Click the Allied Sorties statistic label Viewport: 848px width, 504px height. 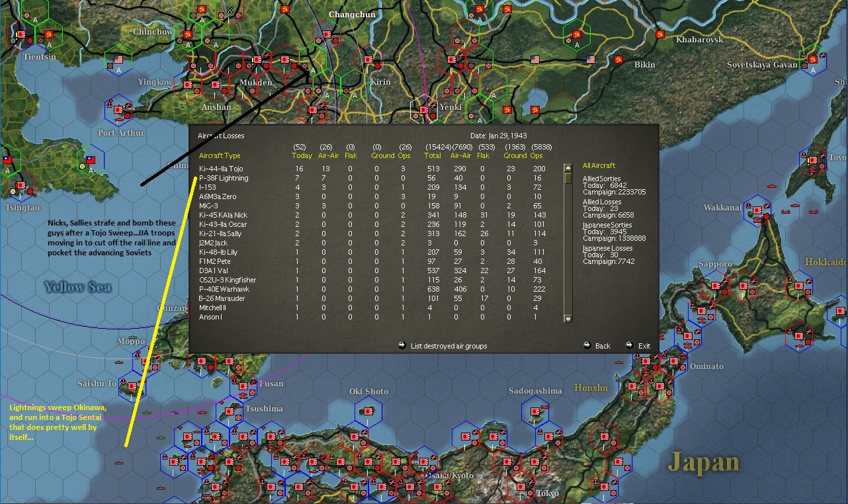(x=602, y=179)
